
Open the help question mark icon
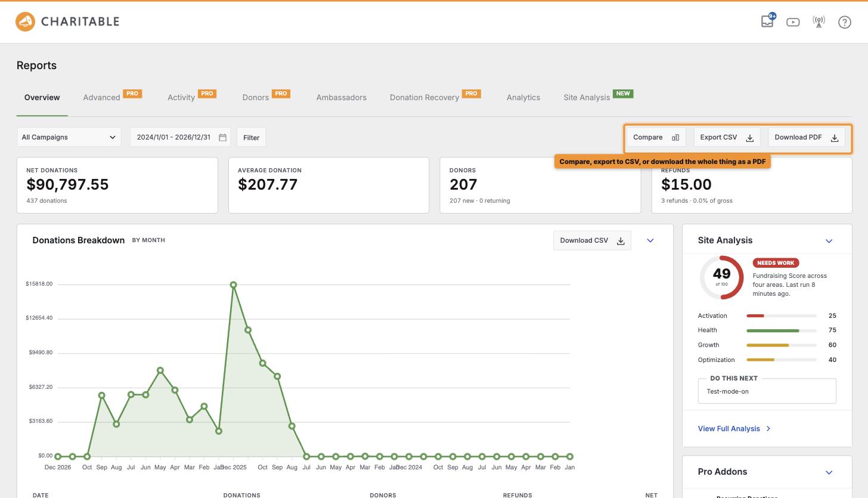pos(844,22)
